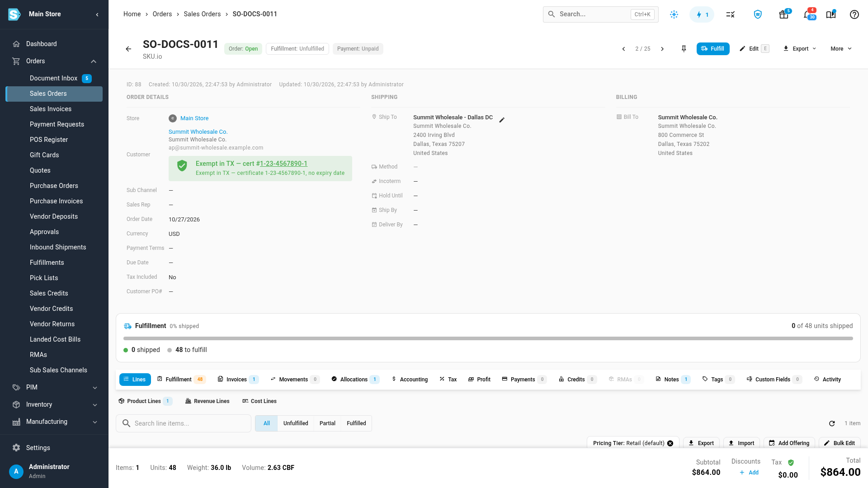The height and width of the screenshot is (488, 868).
Task: Click the blue Fulfill button
Action: click(x=713, y=49)
